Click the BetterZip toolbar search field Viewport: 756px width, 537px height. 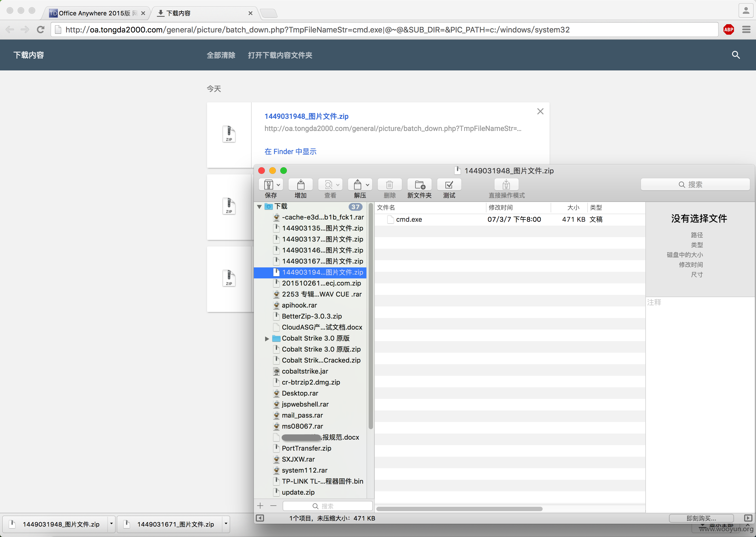695,185
